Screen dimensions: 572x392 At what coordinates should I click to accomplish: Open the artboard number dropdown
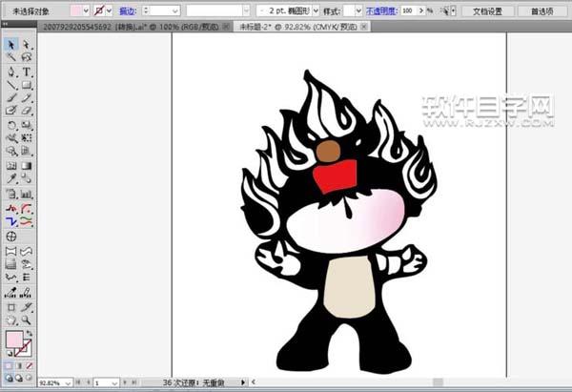[x=114, y=382]
